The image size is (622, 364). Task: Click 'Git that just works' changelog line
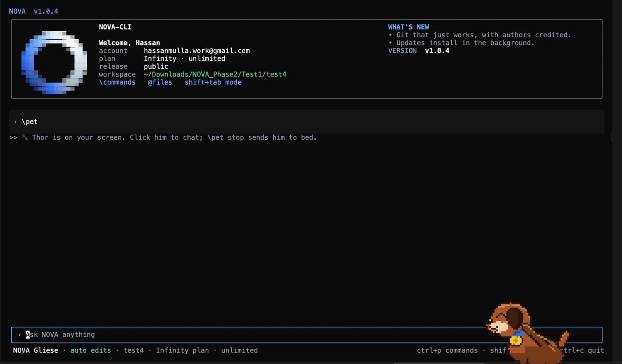[479, 35]
